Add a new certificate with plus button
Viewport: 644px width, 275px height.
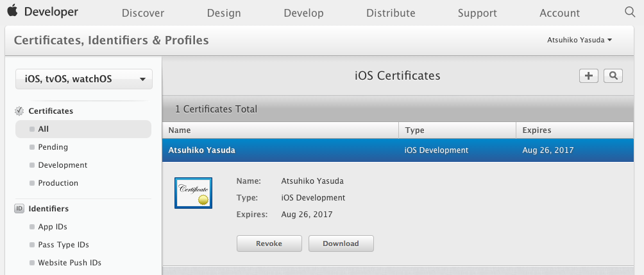[x=589, y=76]
